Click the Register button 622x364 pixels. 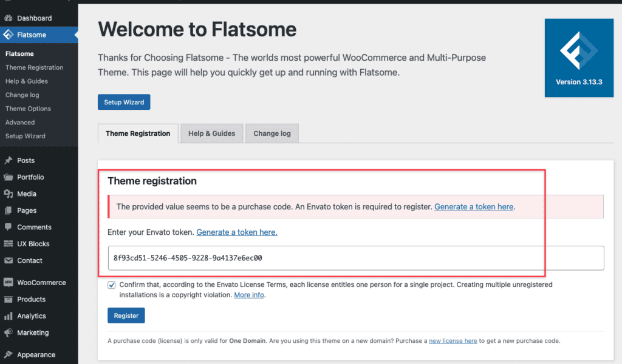126,315
